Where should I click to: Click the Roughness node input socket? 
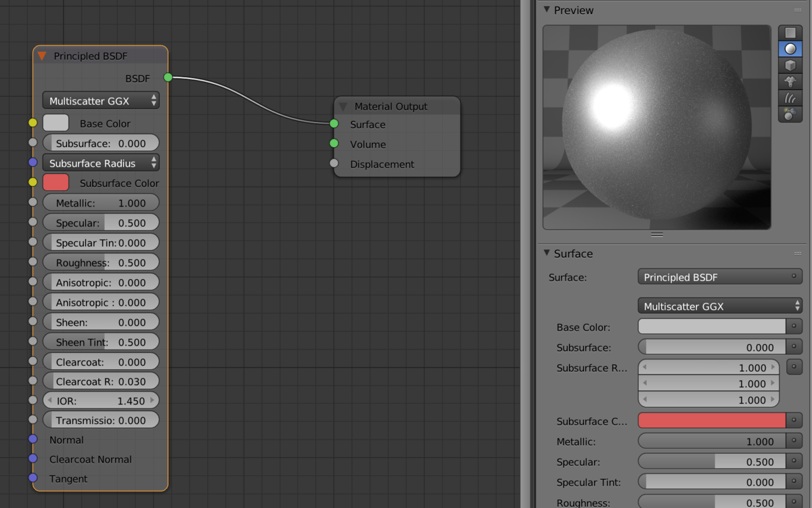click(x=32, y=261)
